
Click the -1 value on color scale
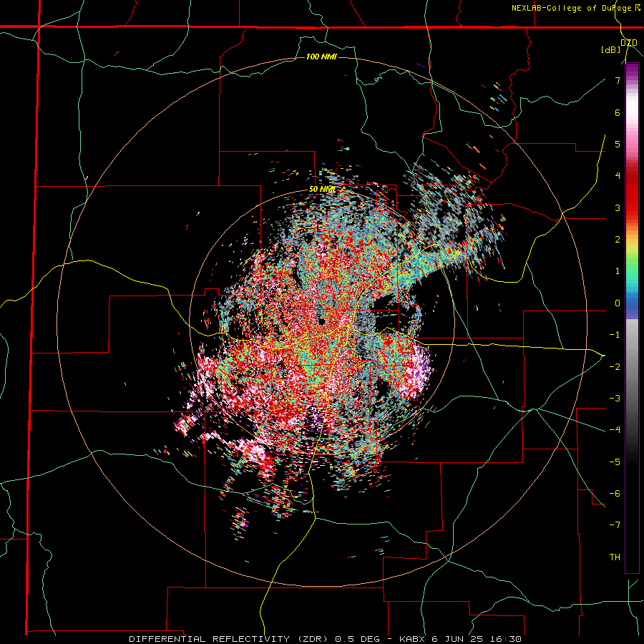point(615,335)
